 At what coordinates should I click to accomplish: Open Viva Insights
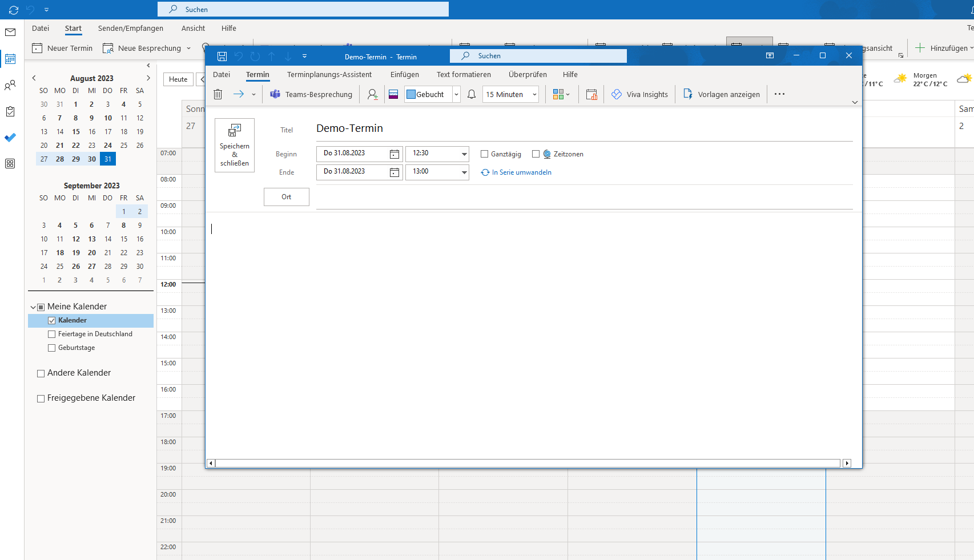[639, 94]
